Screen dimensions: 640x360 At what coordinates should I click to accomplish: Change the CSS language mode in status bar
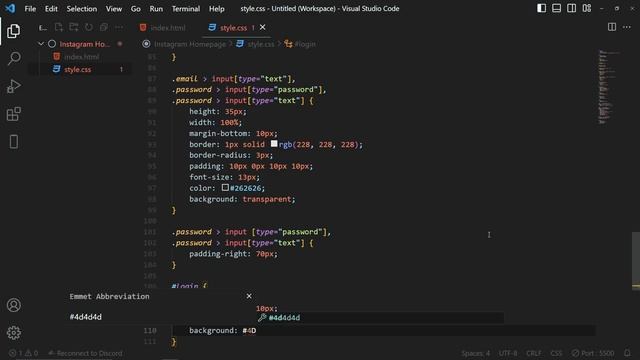[x=556, y=353]
